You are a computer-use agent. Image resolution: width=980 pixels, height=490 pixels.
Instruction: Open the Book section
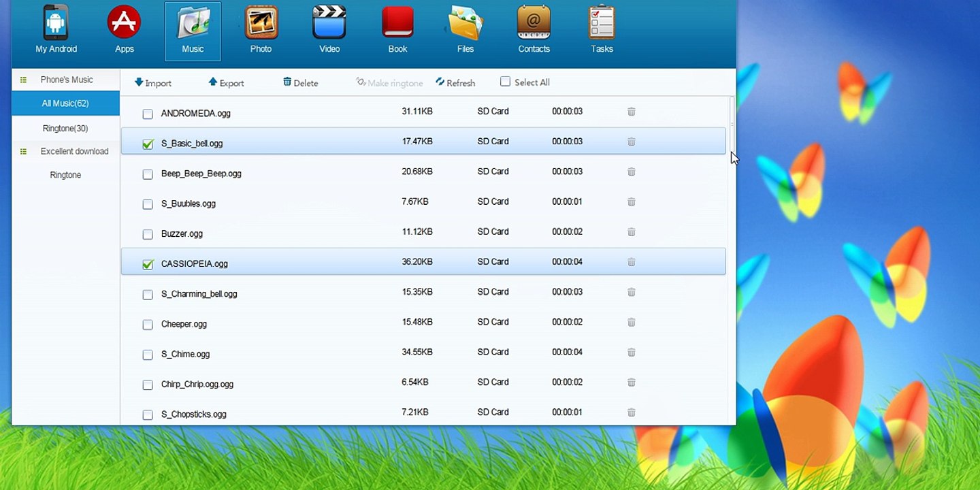tap(397, 31)
